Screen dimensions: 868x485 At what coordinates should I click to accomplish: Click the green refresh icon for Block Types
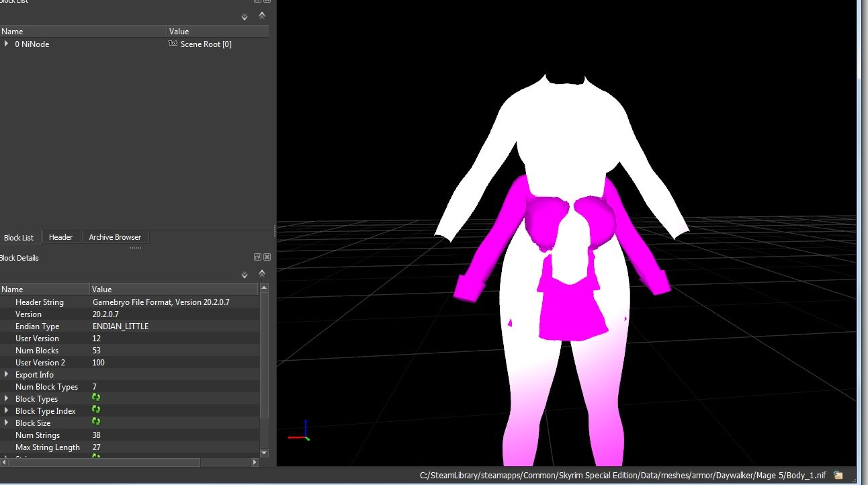click(96, 398)
